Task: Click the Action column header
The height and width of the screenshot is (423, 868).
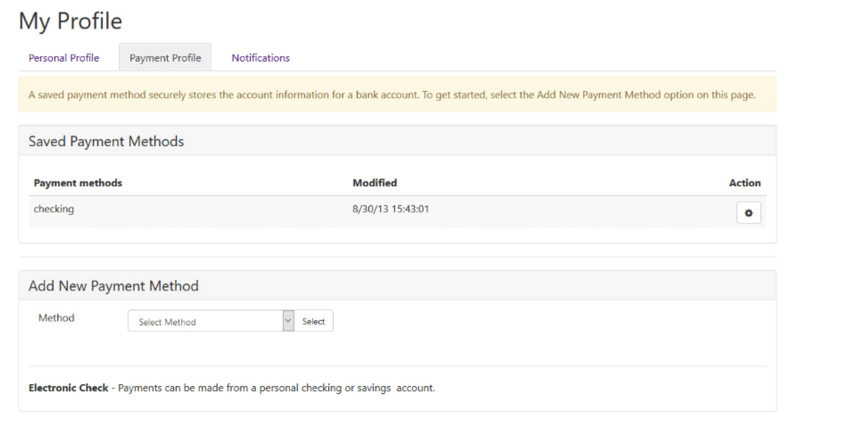Action: click(745, 183)
